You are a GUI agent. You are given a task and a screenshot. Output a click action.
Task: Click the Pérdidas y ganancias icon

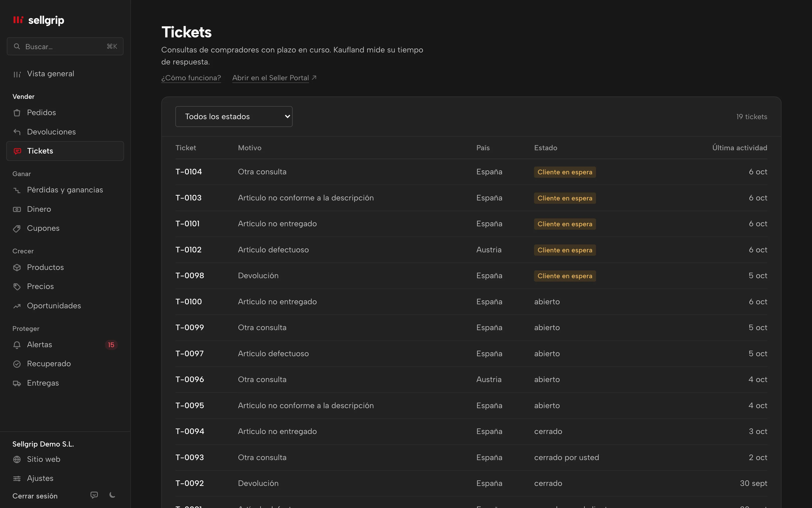pyautogui.click(x=17, y=190)
